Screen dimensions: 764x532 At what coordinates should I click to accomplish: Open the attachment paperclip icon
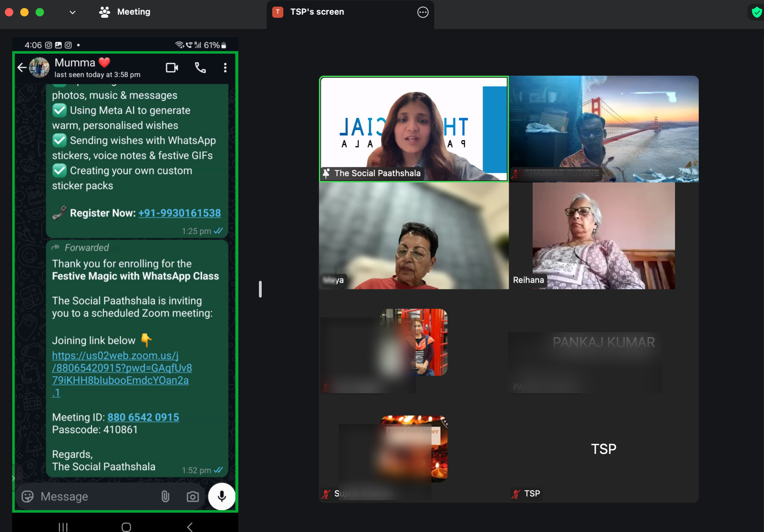(165, 496)
